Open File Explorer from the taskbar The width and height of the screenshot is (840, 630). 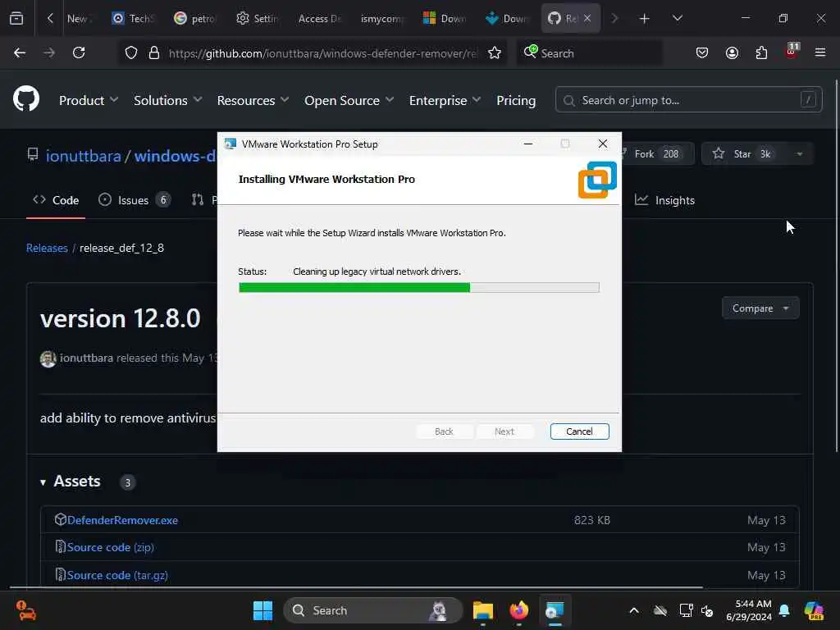(x=482, y=610)
